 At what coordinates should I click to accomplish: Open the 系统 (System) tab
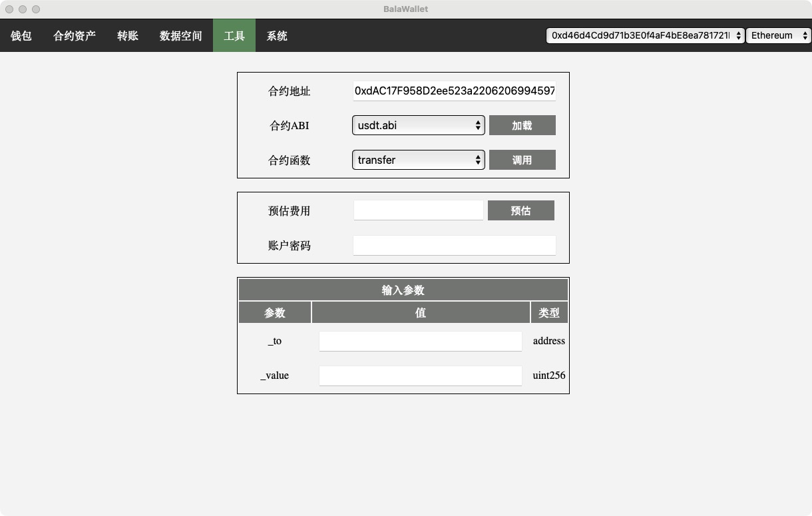pos(277,36)
